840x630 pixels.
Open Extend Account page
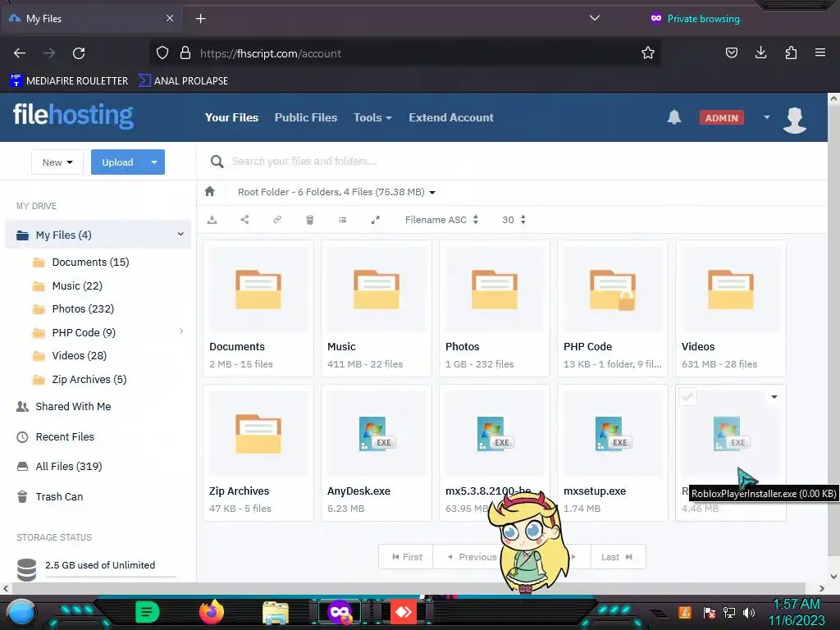tap(451, 117)
